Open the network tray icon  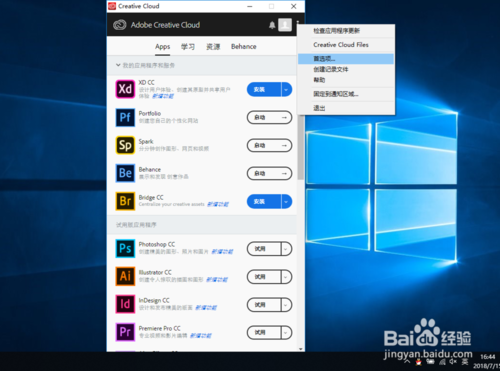tap(442, 362)
